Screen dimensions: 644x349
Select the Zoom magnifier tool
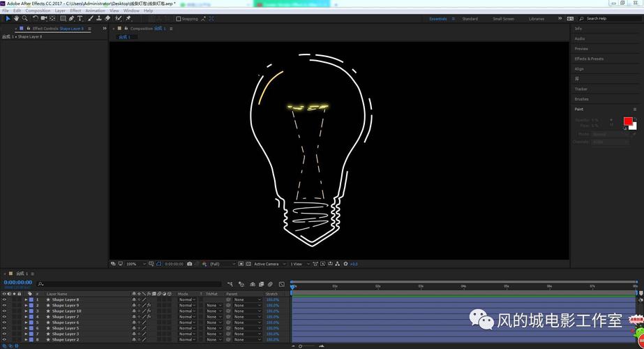24,19
